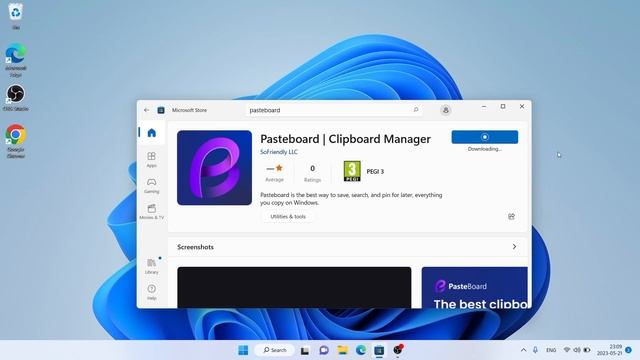Click the Downloading progress button
The width and height of the screenshot is (640, 360).
(x=484, y=137)
